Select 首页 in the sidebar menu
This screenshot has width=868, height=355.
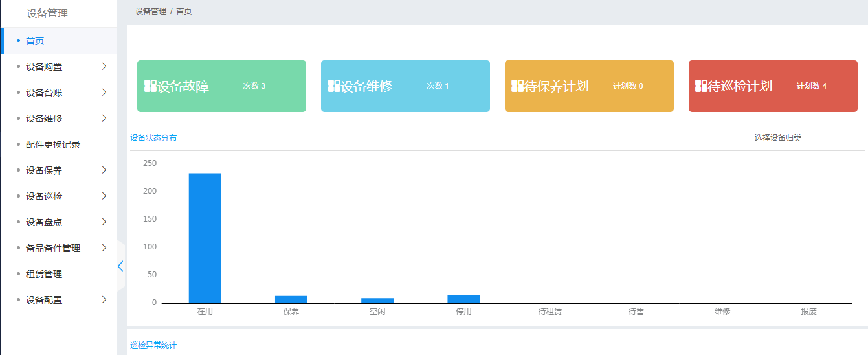click(35, 41)
